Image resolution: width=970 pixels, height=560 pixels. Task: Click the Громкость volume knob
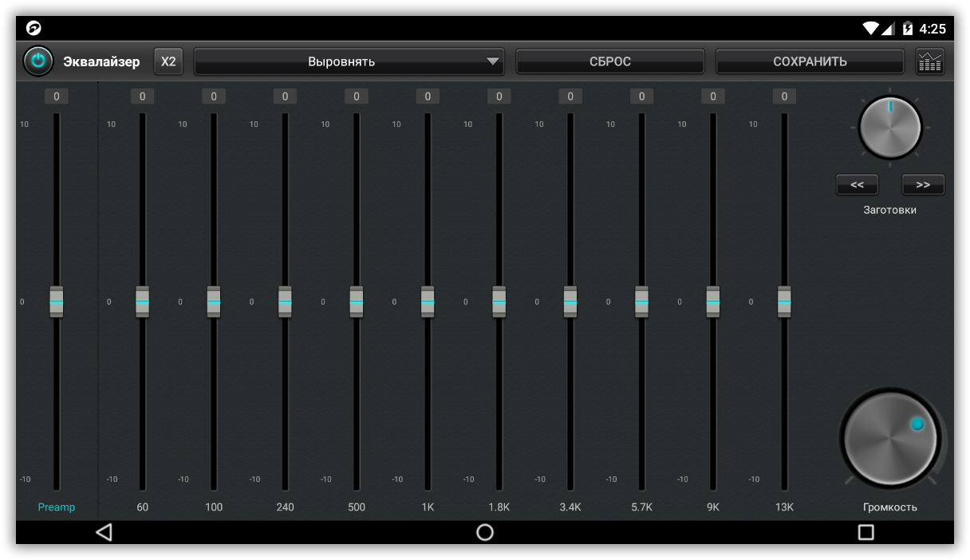tap(889, 438)
